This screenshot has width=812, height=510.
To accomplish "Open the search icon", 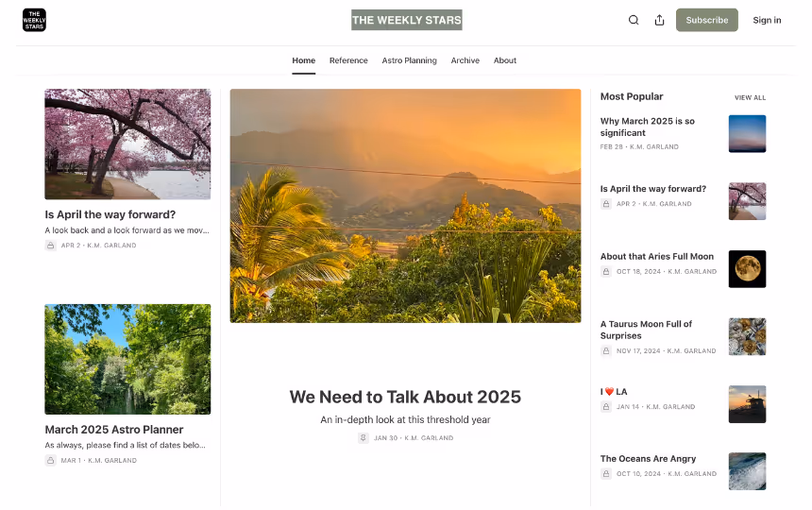I will tap(634, 20).
